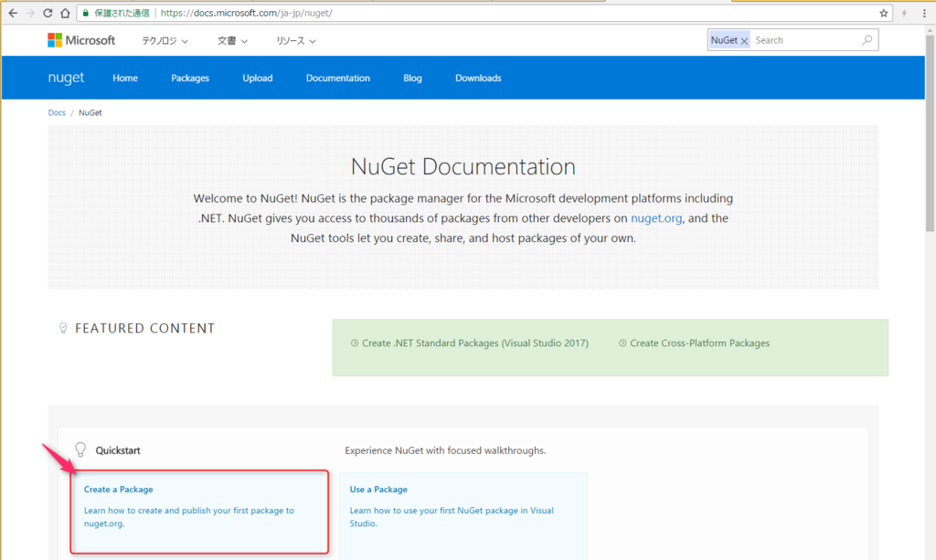Open the Home nav item
The height and width of the screenshot is (560, 936).
pos(125,79)
